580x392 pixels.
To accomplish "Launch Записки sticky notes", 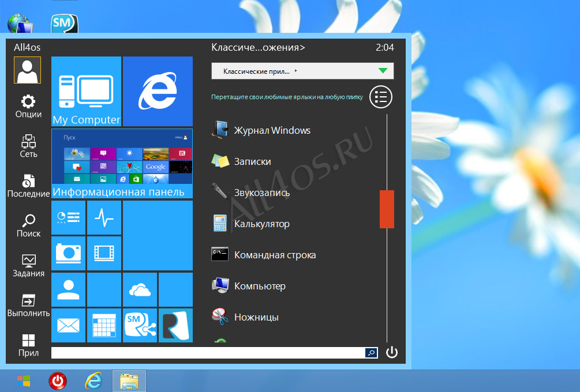I will 241,161.
